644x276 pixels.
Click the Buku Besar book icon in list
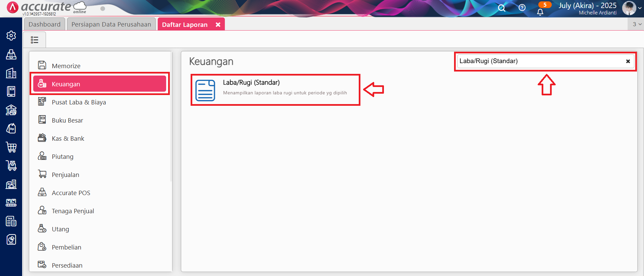[x=42, y=120]
